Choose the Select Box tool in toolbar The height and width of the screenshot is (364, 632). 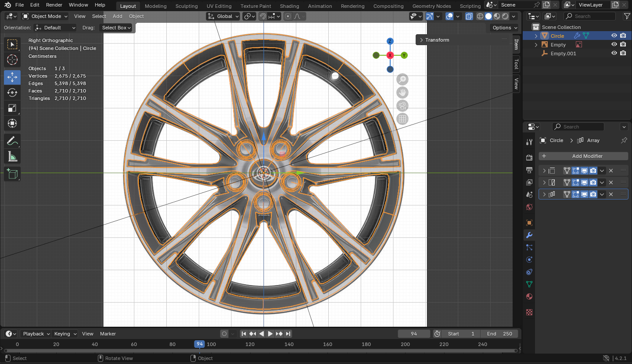(12, 44)
